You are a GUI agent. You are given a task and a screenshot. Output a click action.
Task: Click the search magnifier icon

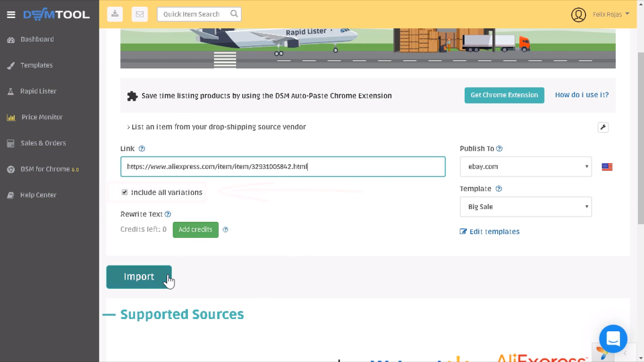(x=233, y=14)
